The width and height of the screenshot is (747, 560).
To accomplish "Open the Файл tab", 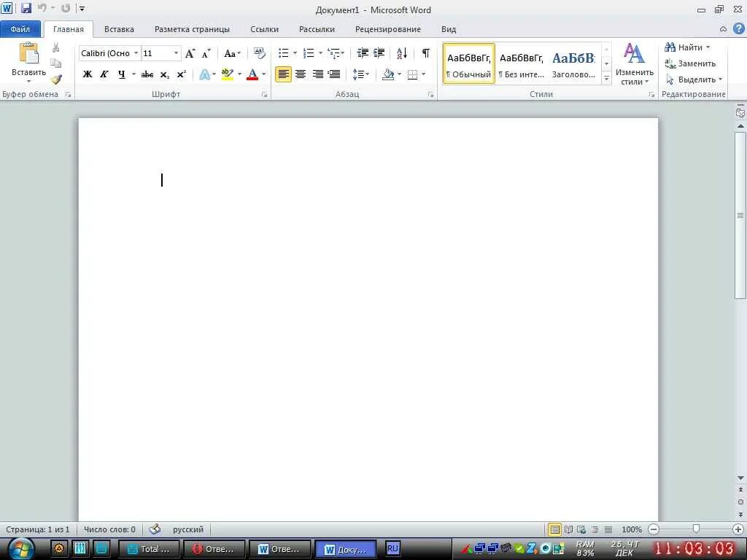I will click(x=20, y=29).
